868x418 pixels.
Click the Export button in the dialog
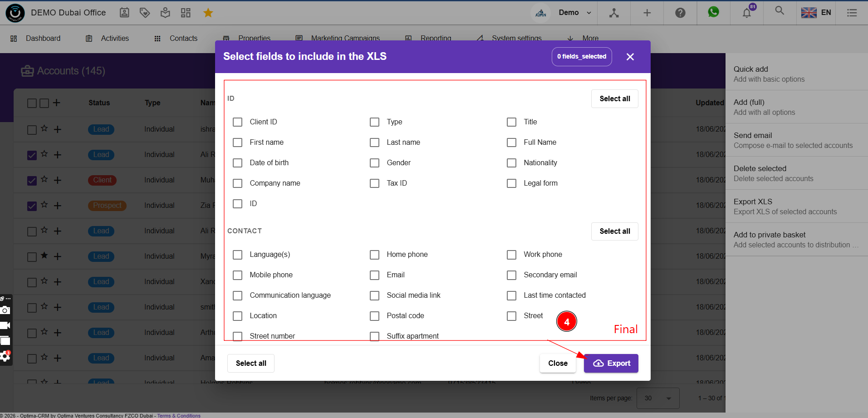tap(611, 363)
